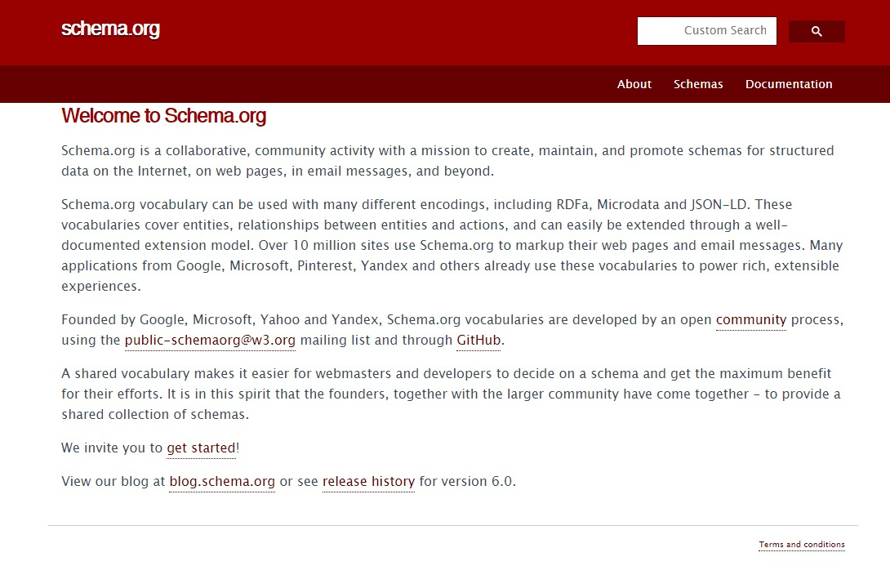Follow the community link
This screenshot has width=890, height=588.
[751, 320]
